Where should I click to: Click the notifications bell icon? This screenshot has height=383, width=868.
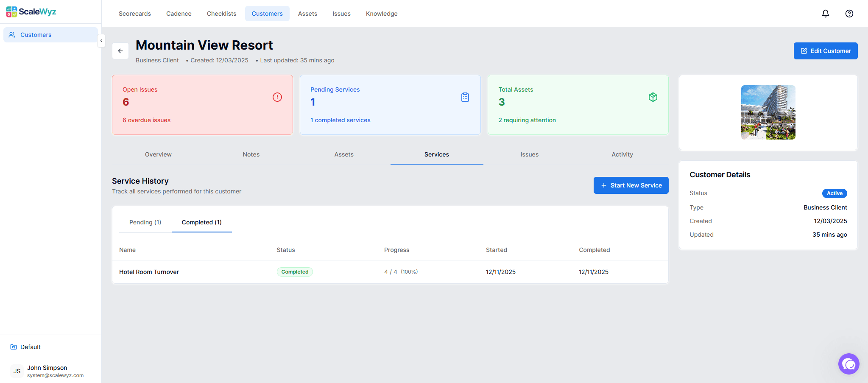coord(825,13)
